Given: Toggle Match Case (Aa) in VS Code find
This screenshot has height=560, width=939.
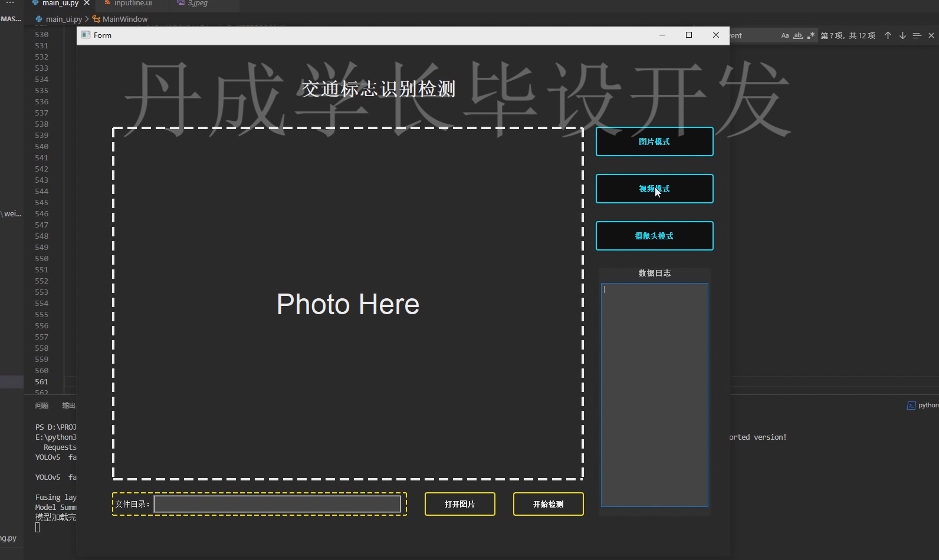Looking at the screenshot, I should pos(785,35).
